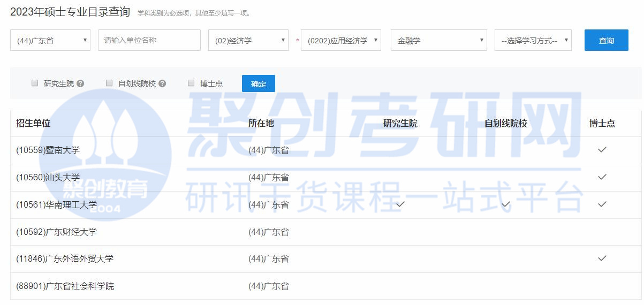Open the (10592)广东财经大学 link
The width and height of the screenshot is (644, 305).
click(x=57, y=232)
